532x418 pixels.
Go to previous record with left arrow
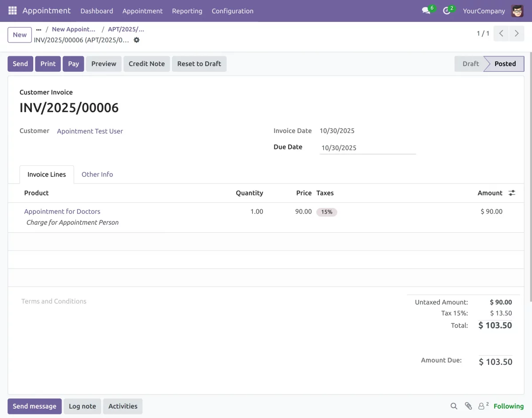(501, 33)
